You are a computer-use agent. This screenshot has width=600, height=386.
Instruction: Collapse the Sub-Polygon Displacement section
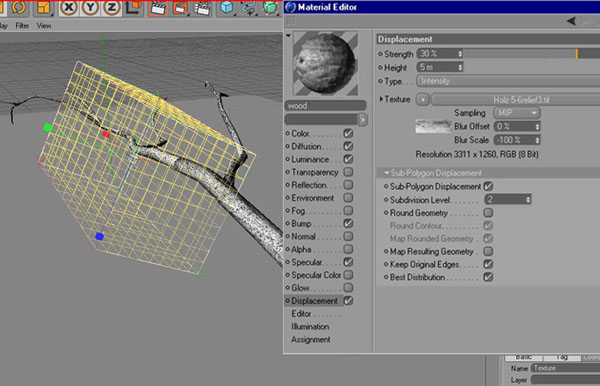[x=386, y=173]
